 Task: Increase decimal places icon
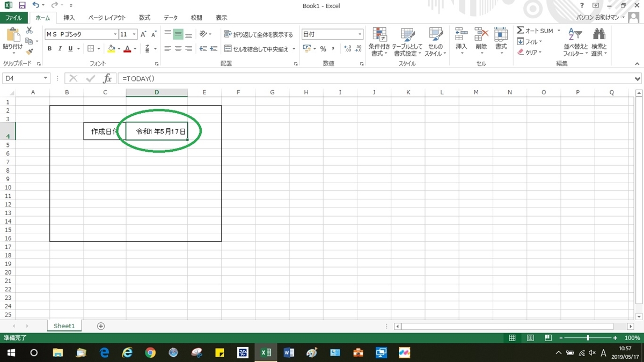point(347,49)
